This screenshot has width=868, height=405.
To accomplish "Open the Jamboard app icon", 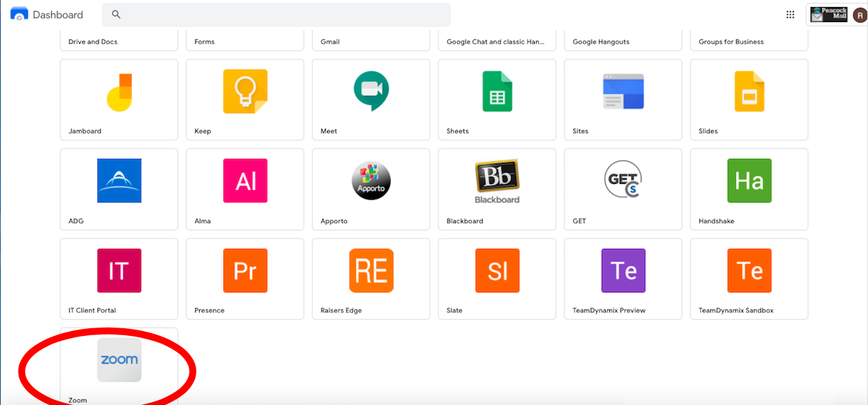I will [119, 91].
